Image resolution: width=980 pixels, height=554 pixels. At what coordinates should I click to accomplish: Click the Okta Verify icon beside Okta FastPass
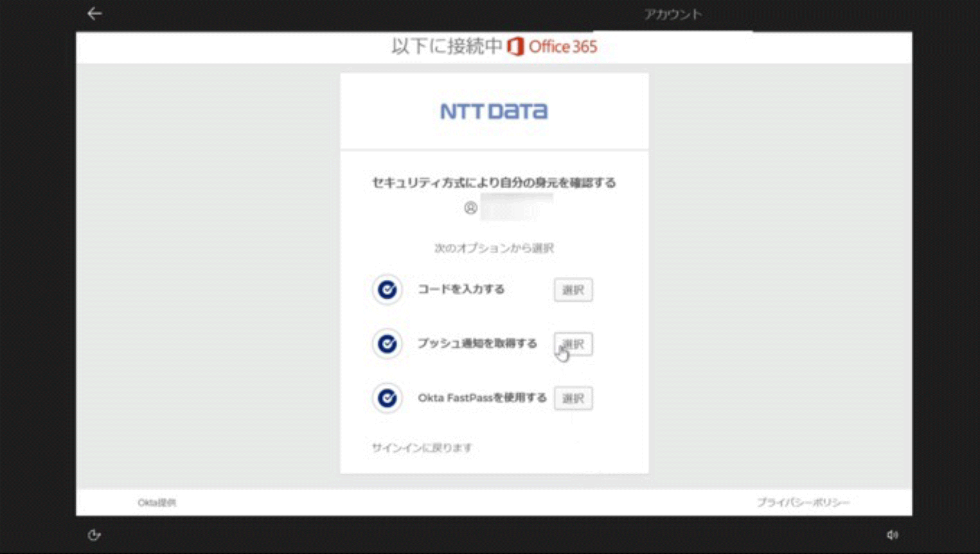pyautogui.click(x=387, y=398)
